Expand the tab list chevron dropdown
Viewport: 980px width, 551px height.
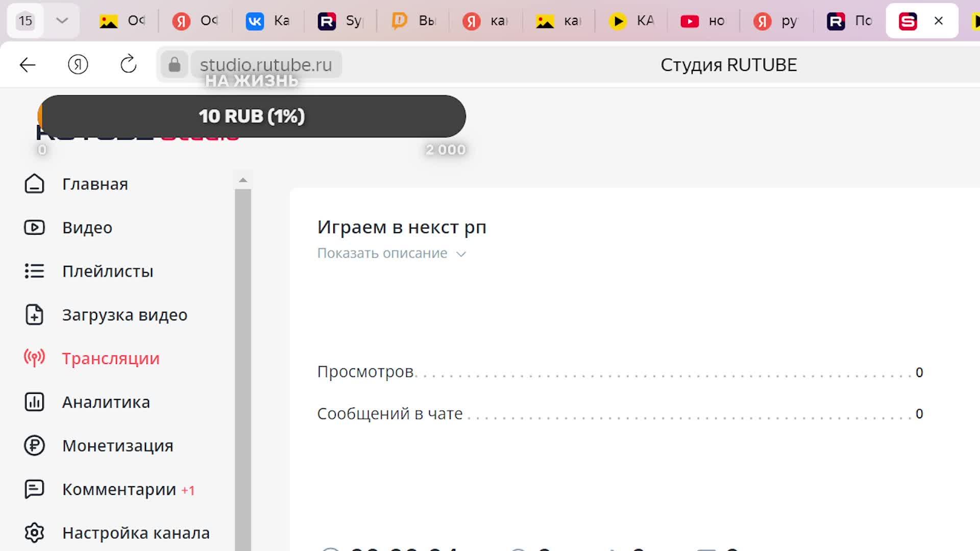pyautogui.click(x=62, y=21)
